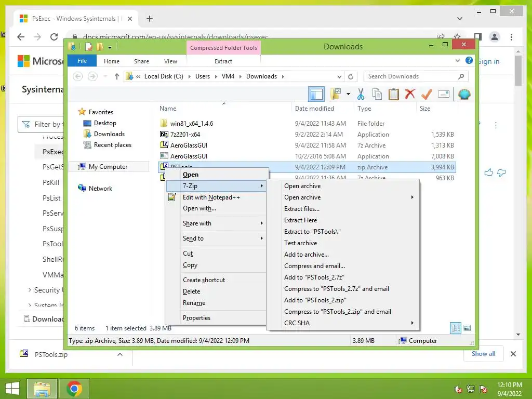Viewport: 532px width, 399px height.
Task: Click the Explorer Forward navigation arrow
Action: [92, 76]
